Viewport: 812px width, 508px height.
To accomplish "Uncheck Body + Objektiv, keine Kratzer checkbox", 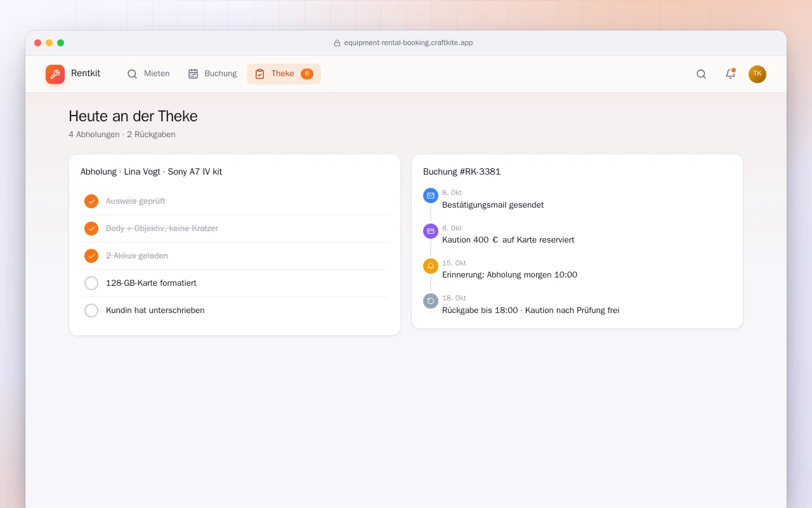I will coord(91,229).
